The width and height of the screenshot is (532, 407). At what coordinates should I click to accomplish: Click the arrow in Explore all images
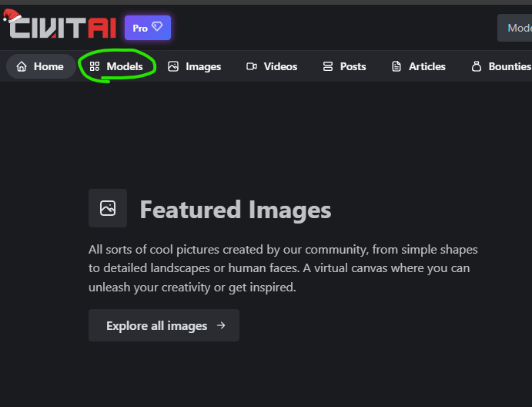(x=221, y=325)
